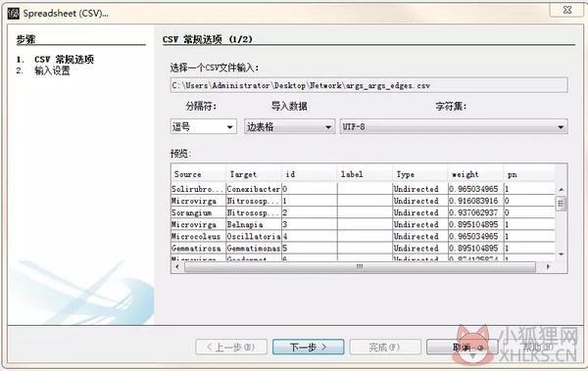Select the Belnapia target cell
Viewport: 588px width, 371px height.
[254, 224]
